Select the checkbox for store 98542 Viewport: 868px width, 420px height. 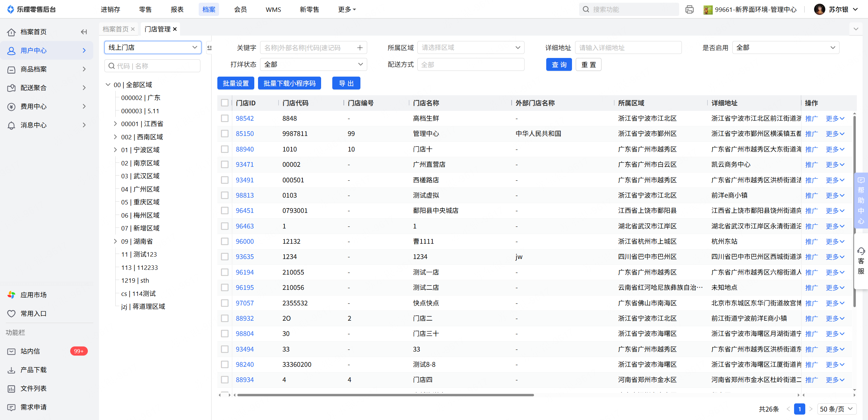pos(224,118)
